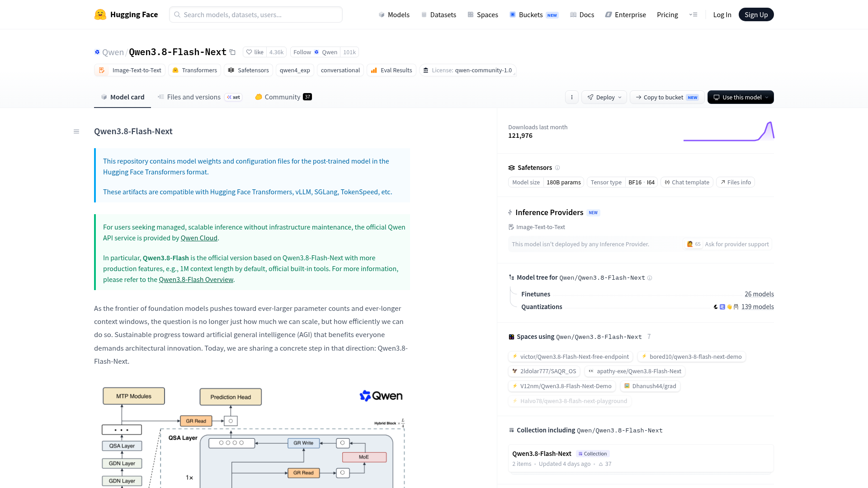The width and height of the screenshot is (868, 488).
Task: Open the three-dot more options button
Action: [572, 97]
